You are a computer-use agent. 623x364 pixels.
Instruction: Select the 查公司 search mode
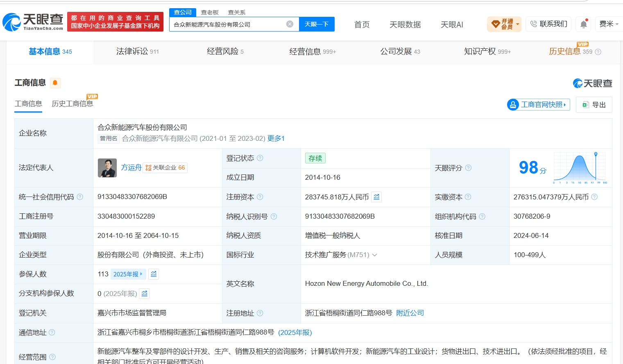183,12
